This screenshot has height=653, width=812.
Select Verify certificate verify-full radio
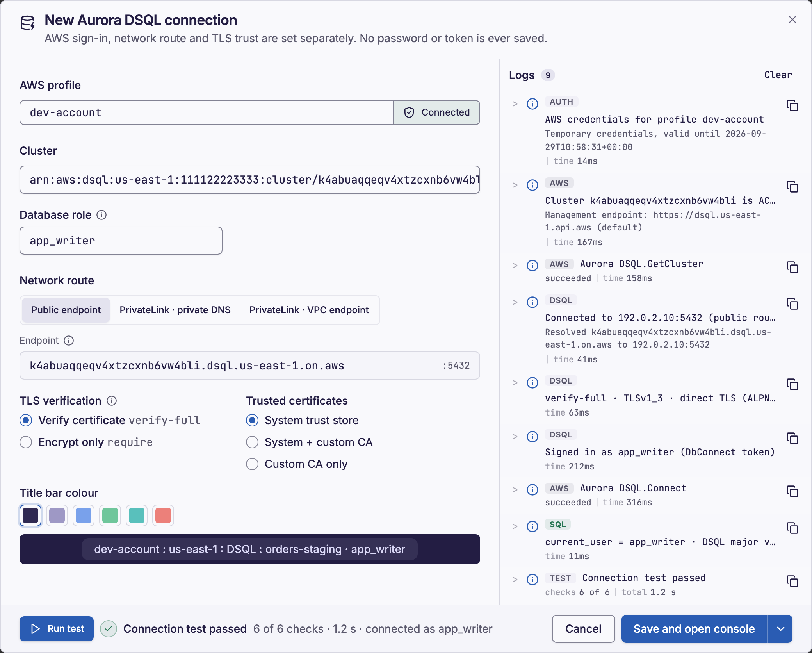26,420
